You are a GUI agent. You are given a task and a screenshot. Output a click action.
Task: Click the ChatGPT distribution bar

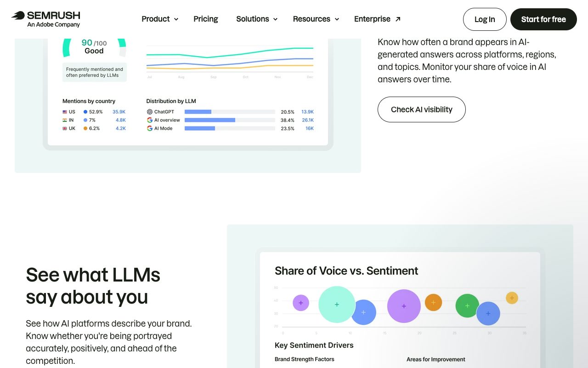pyautogui.click(x=230, y=112)
